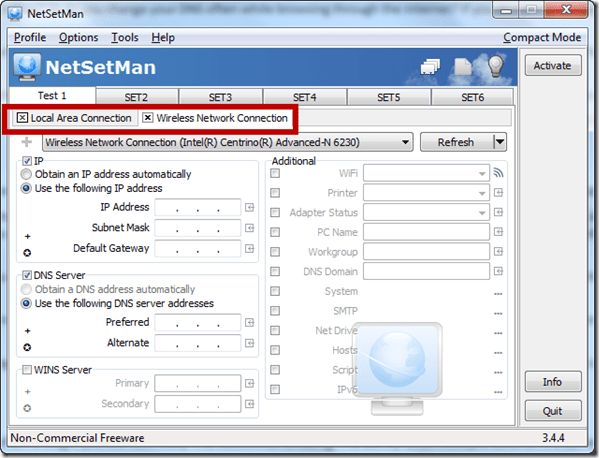Click the circular icon beside Alternate DNS label
Screen dimensions: 599x458
(27, 347)
